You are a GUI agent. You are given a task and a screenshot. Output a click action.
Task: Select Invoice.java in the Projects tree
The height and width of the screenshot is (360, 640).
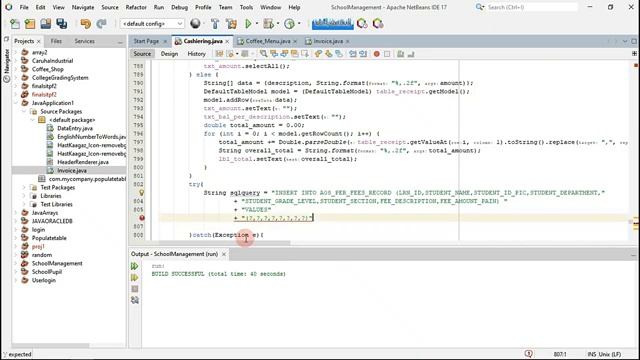pos(72,171)
